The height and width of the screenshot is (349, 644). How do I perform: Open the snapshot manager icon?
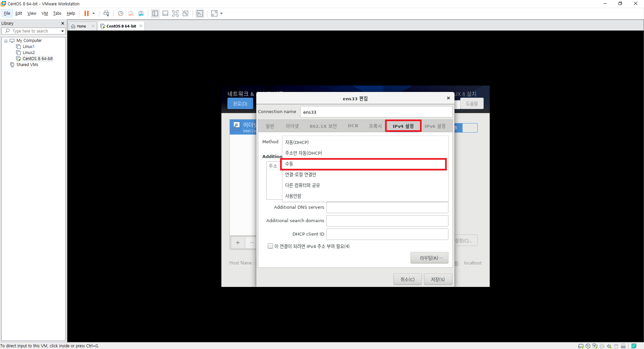141,13
